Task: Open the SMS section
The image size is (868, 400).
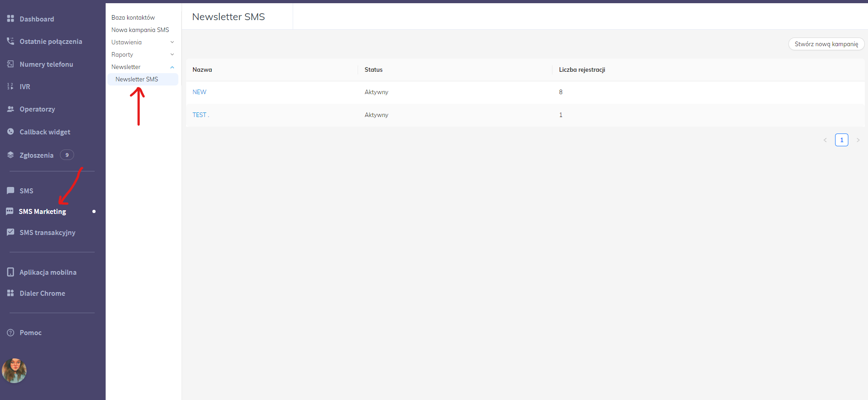Action: pos(26,191)
